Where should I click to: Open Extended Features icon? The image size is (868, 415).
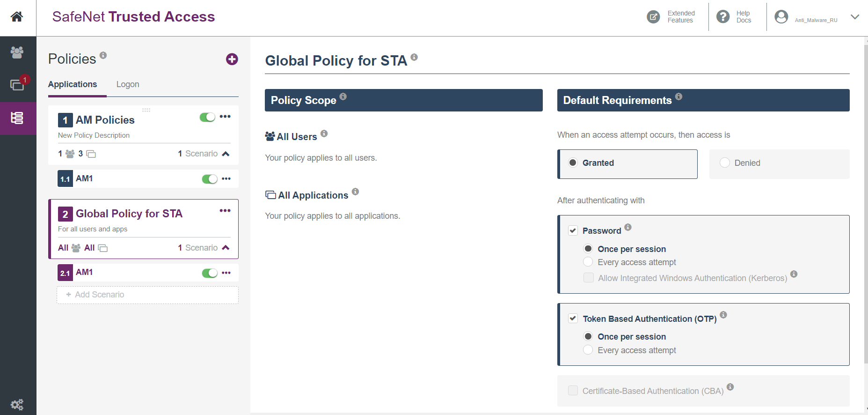(653, 17)
